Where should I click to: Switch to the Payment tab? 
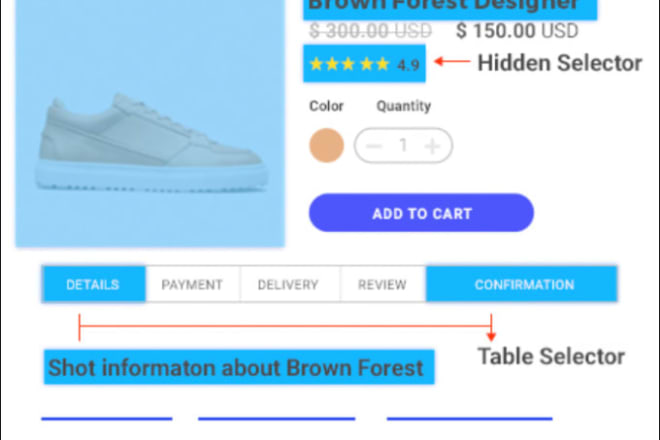point(192,284)
